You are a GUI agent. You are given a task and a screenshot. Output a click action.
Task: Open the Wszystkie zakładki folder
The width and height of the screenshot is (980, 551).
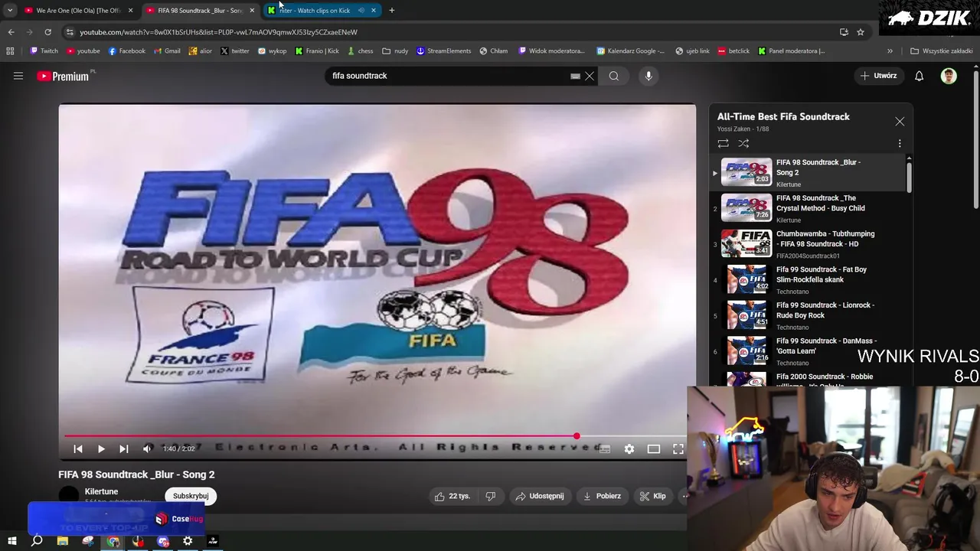tap(942, 51)
